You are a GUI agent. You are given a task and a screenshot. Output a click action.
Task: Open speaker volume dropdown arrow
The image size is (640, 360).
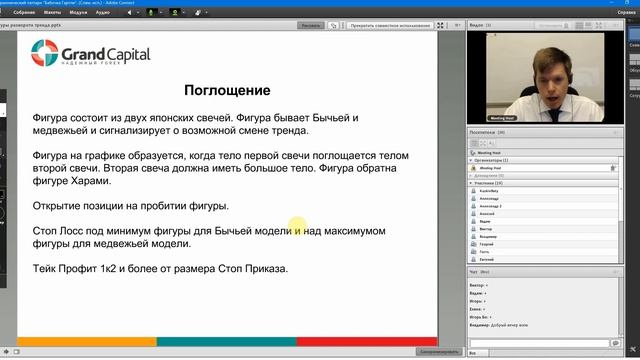coord(138,13)
